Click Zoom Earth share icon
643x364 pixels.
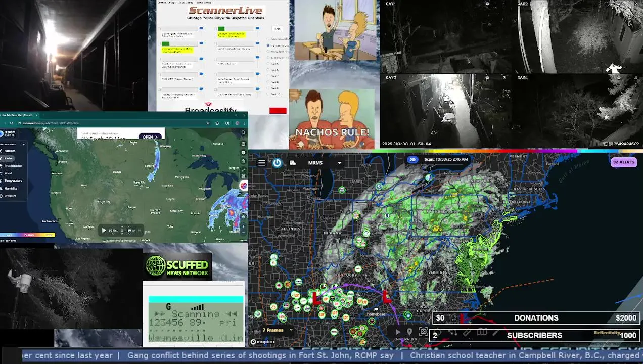243,161
